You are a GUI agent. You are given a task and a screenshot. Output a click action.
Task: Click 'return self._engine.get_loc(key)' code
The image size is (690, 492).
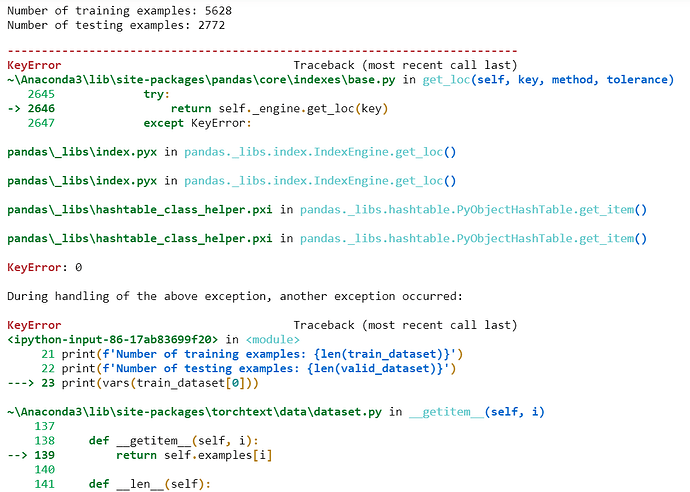(x=278, y=108)
